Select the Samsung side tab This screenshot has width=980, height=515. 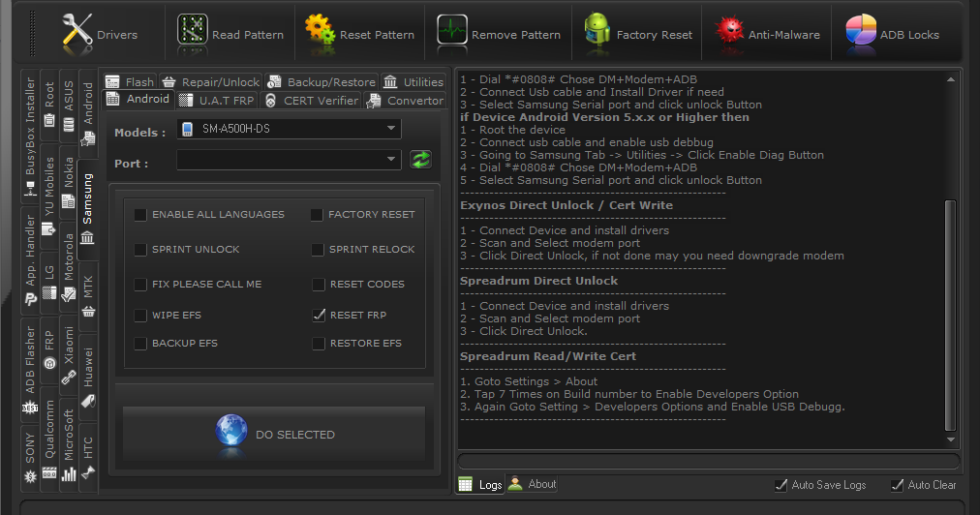[x=88, y=208]
